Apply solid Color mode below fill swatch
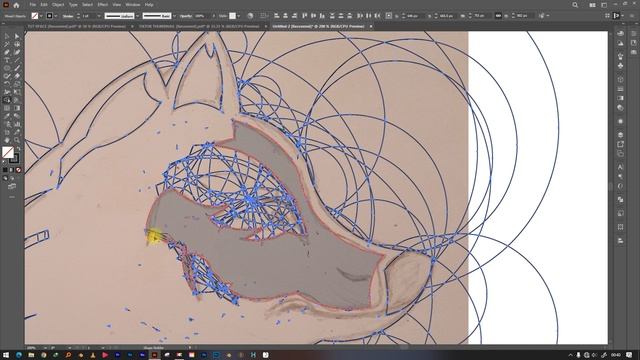The height and width of the screenshot is (360, 640). tap(5, 170)
